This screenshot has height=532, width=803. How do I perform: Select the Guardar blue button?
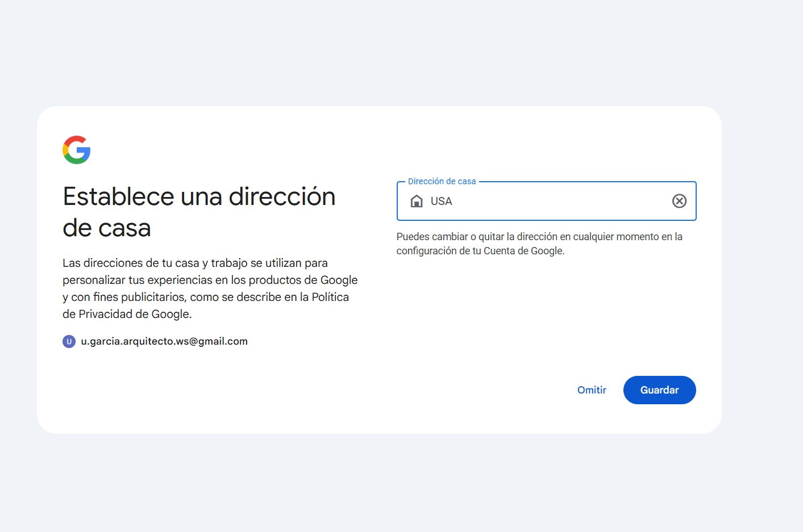coord(659,390)
